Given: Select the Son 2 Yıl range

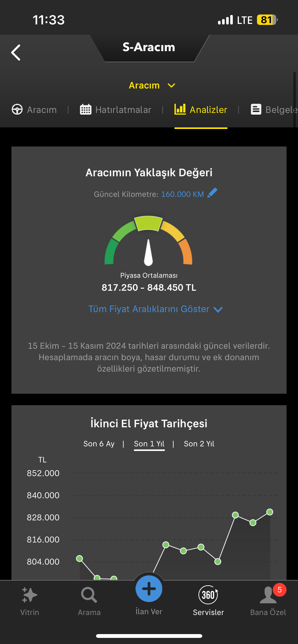Looking at the screenshot, I should [x=199, y=444].
